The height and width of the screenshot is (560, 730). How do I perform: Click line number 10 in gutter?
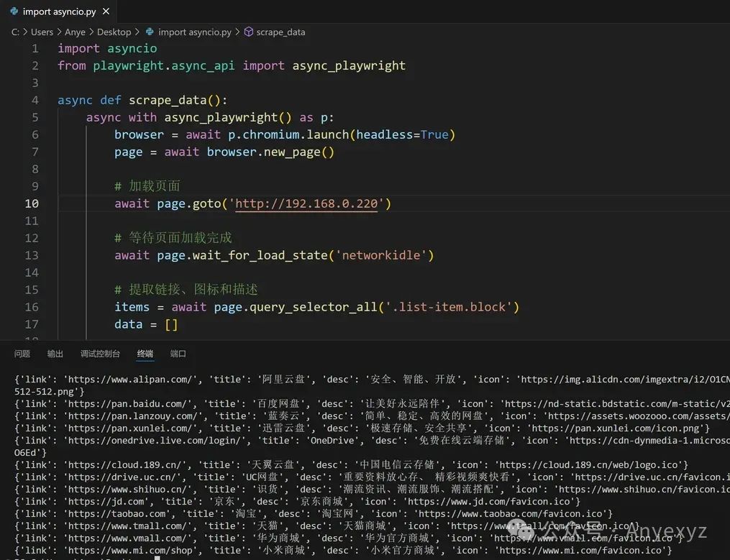tap(32, 203)
